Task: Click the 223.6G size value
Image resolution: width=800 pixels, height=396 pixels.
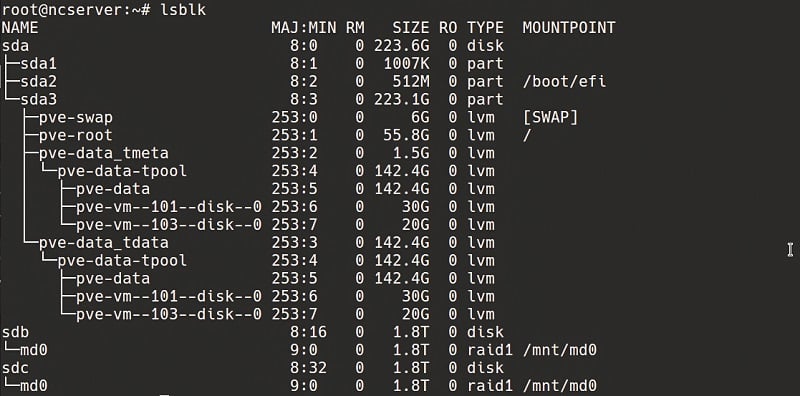Action: click(x=402, y=45)
